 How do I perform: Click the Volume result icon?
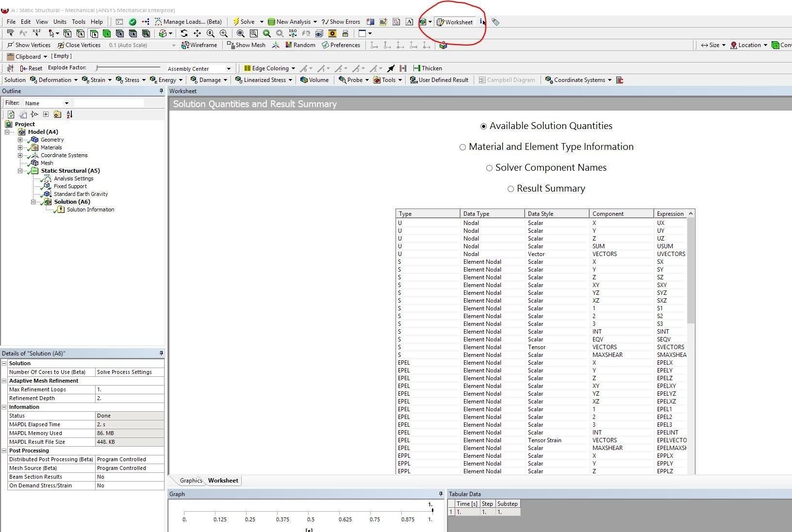[x=314, y=80]
